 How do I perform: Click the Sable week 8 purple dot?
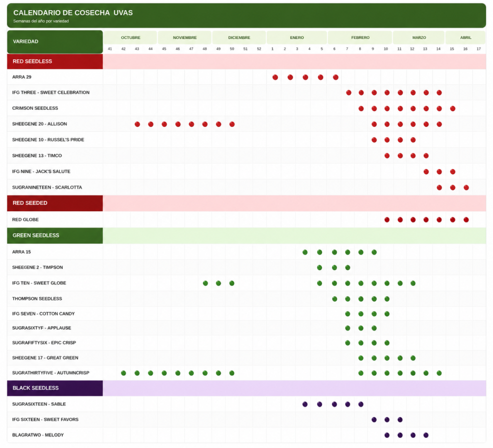pyautogui.click(x=361, y=404)
